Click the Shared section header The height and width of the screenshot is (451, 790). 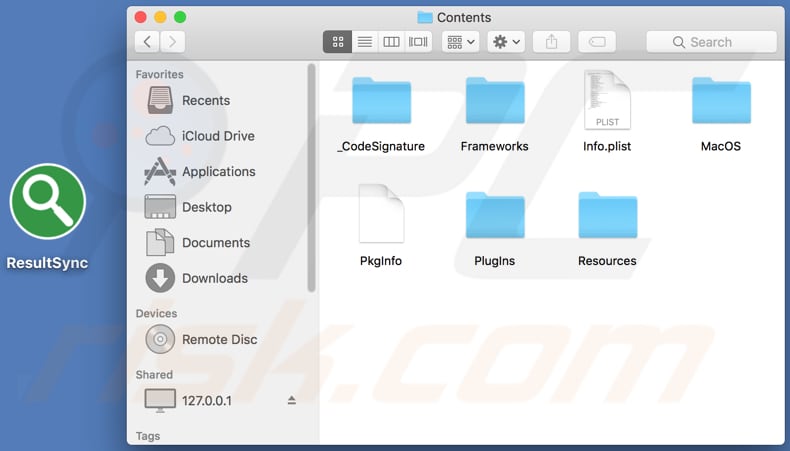click(x=154, y=375)
